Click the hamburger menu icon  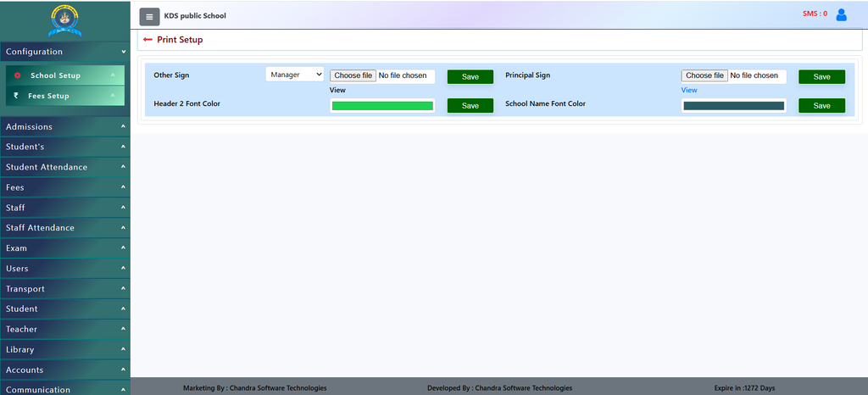pyautogui.click(x=149, y=17)
